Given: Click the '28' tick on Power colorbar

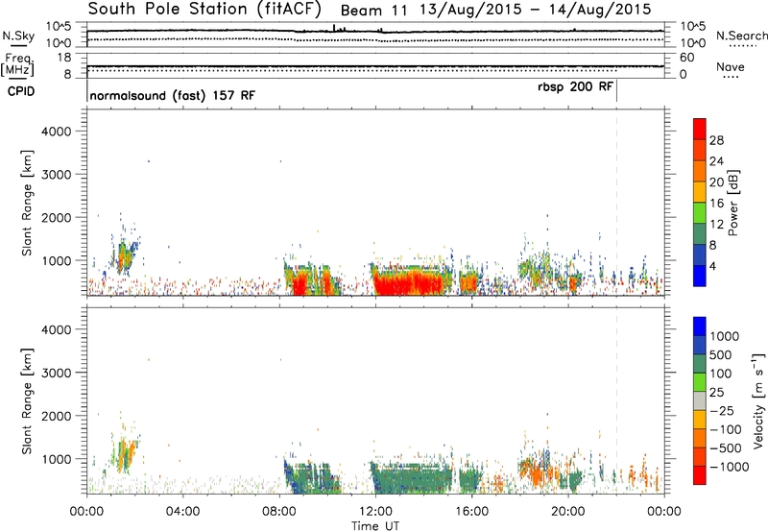Looking at the screenshot, I should click(716, 140).
